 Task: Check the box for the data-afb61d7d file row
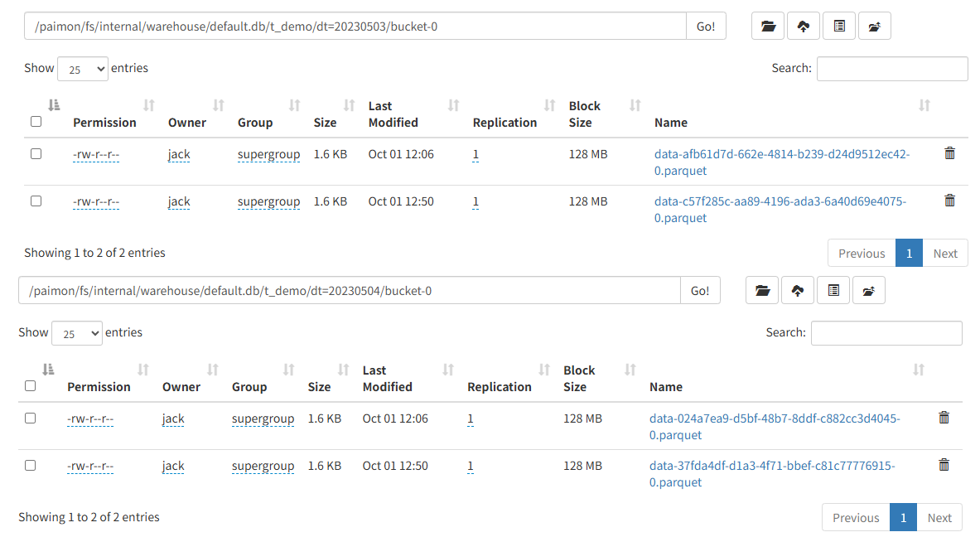[x=36, y=153]
